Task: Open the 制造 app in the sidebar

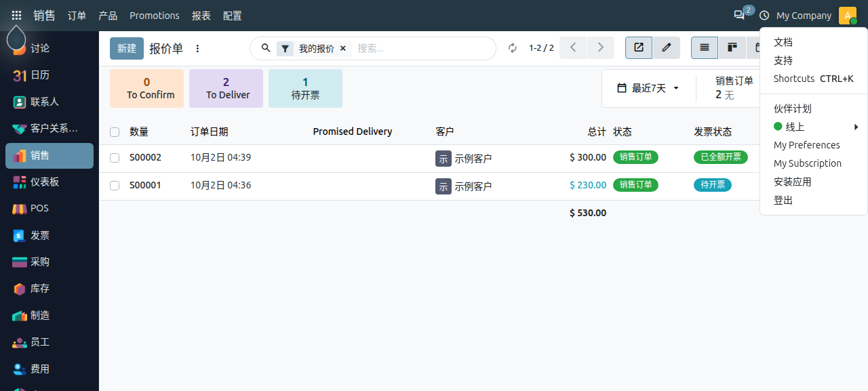Action: point(50,315)
